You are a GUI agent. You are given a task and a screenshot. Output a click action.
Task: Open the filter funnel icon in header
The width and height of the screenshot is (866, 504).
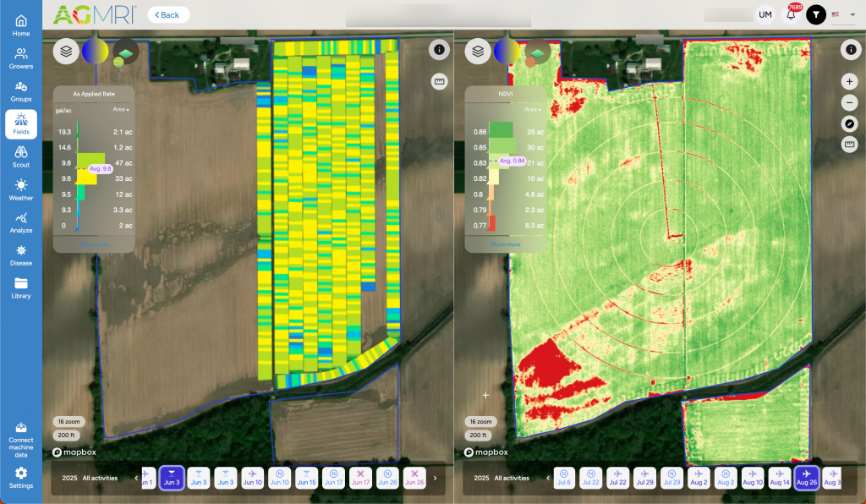(x=816, y=14)
